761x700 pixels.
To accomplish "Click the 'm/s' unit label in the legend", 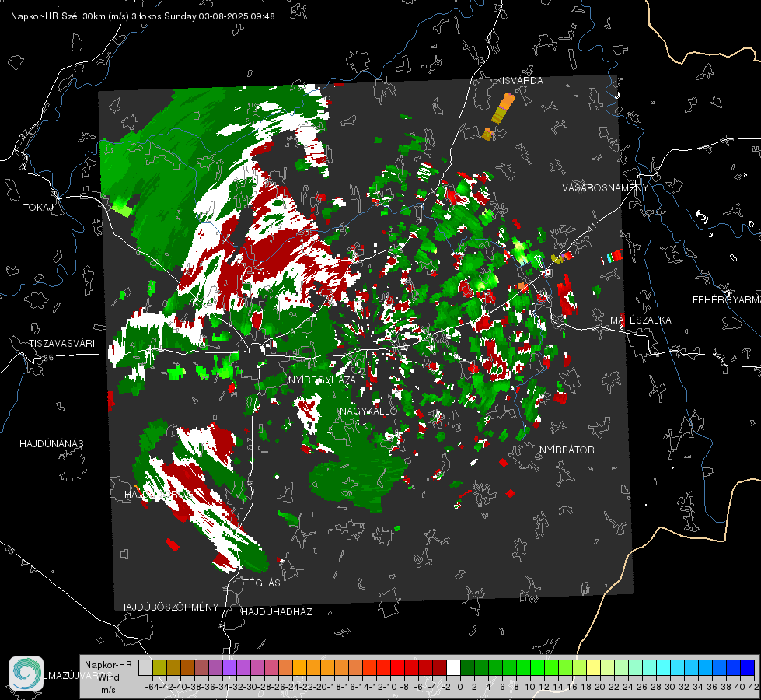I will click(109, 690).
